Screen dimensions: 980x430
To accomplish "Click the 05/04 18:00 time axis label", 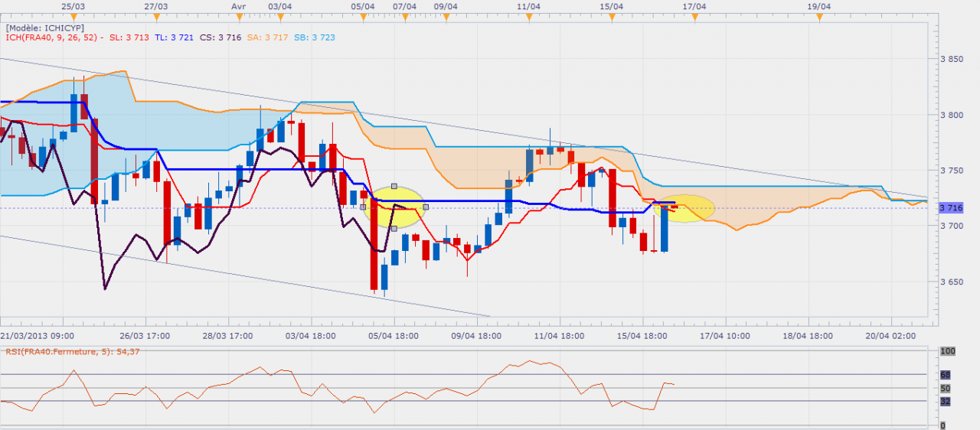I will tap(393, 335).
